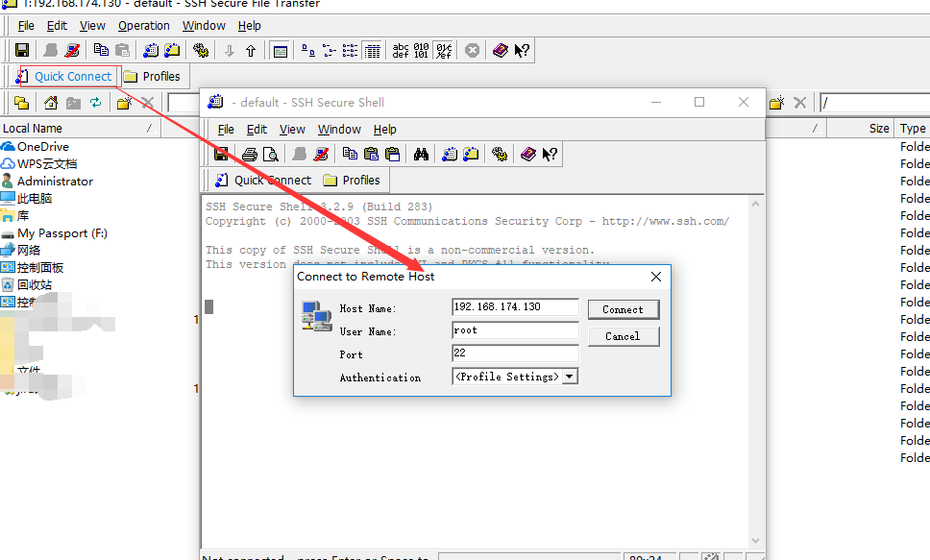Click Profiles in Secure Shell window
Viewport: 930px width, 560px height.
(352, 181)
